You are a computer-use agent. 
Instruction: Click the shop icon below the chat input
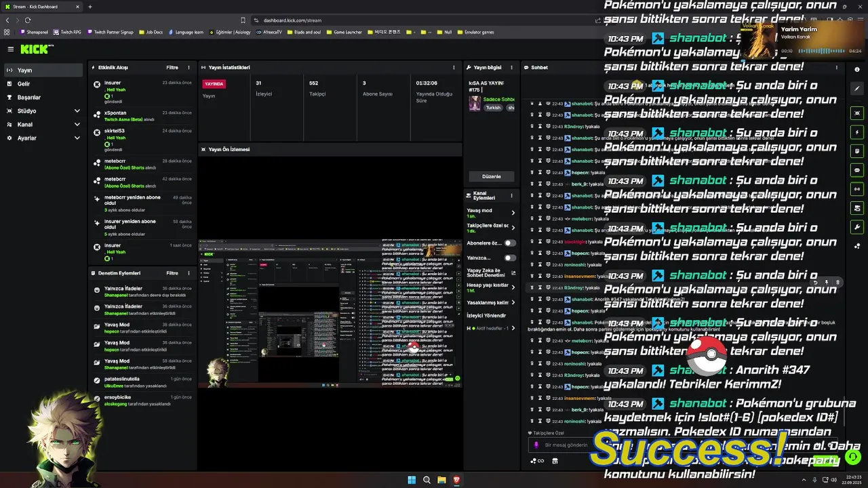coord(555,461)
